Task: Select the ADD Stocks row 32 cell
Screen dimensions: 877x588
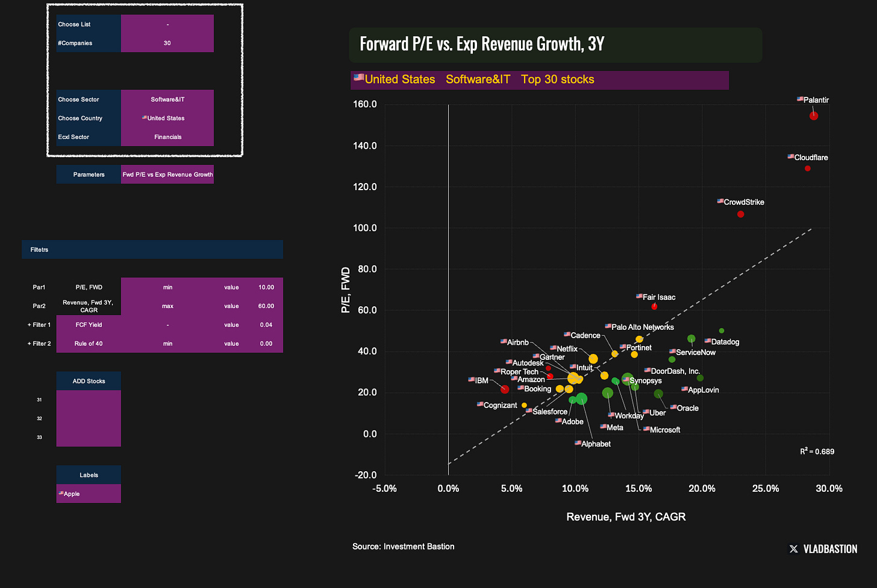Action: (89, 418)
